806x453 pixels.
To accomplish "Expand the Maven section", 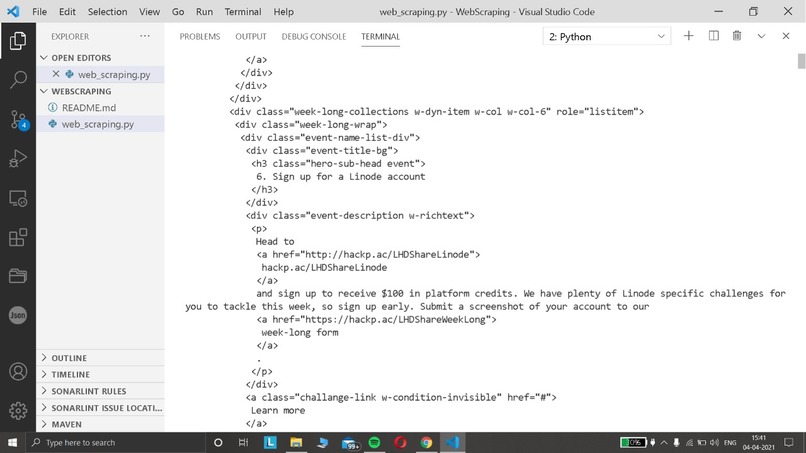I will [100, 424].
